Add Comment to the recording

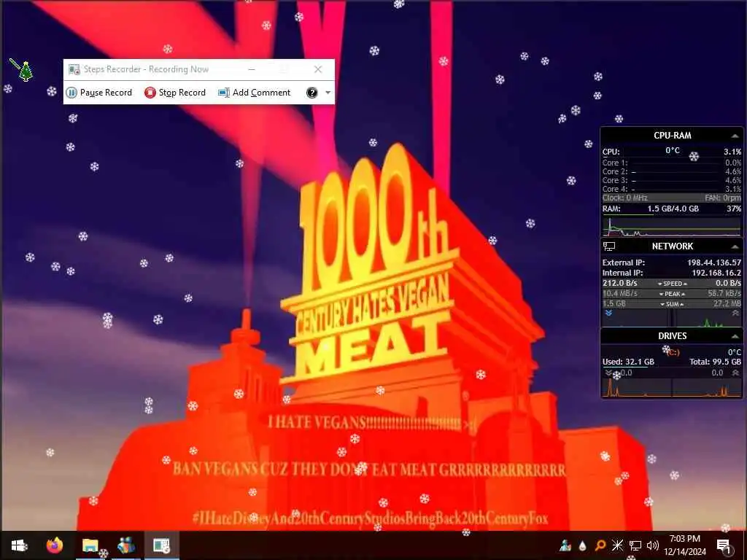click(255, 93)
